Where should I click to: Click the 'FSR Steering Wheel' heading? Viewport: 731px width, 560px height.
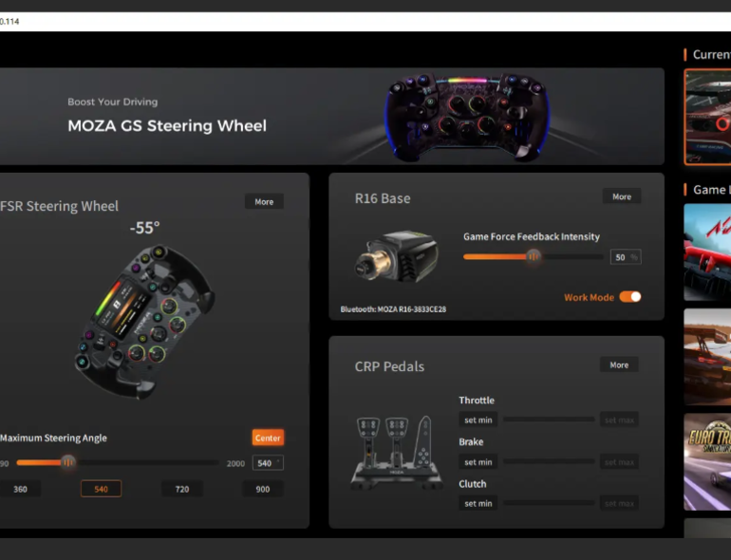click(59, 206)
